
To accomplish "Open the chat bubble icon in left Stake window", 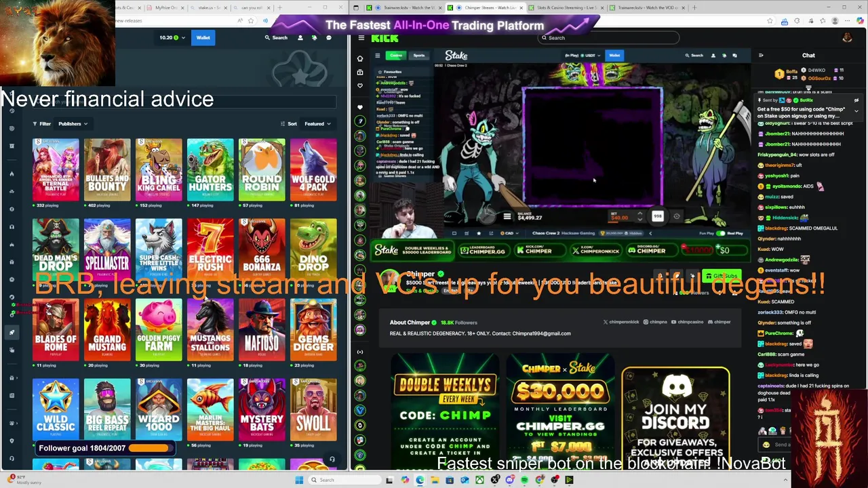I will 329,37.
